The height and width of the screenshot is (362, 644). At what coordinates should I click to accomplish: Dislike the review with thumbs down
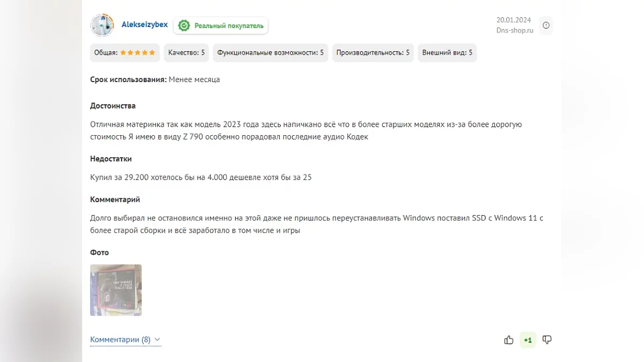[x=547, y=340]
